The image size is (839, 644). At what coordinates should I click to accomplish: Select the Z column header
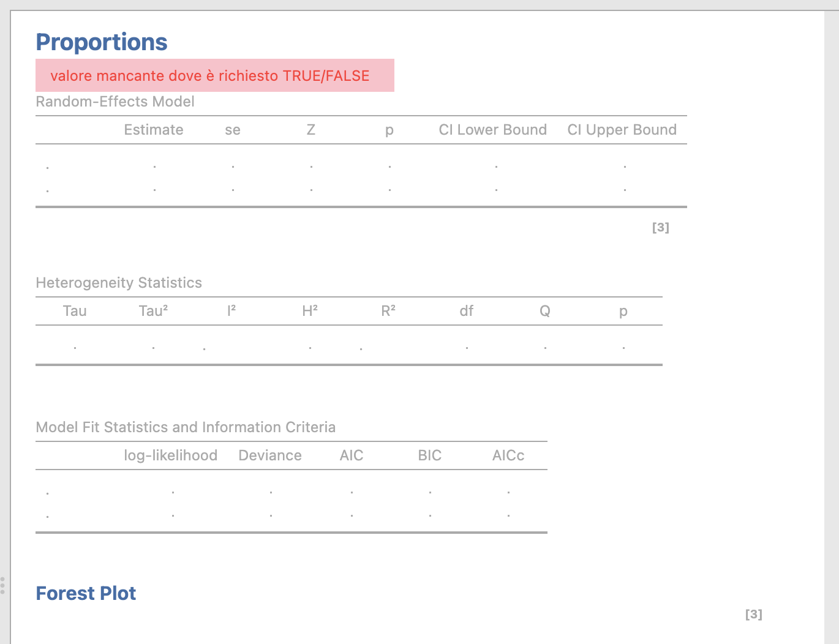[x=311, y=130]
